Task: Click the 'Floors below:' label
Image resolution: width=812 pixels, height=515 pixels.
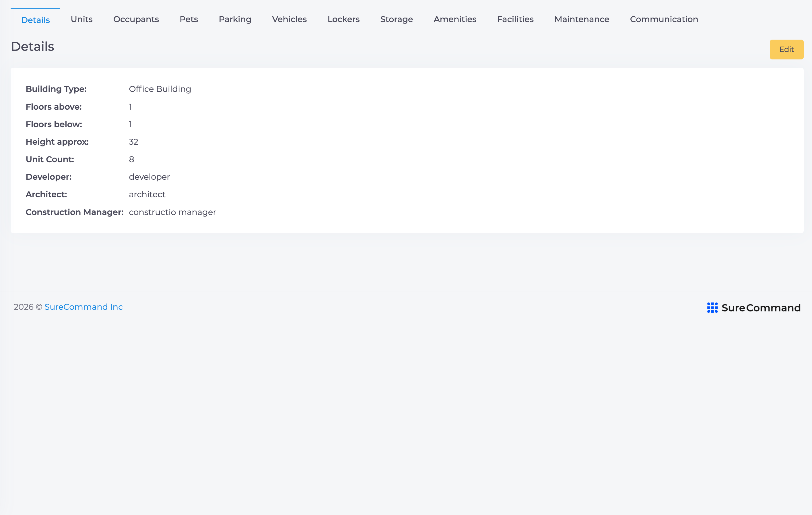Action: [x=54, y=125]
